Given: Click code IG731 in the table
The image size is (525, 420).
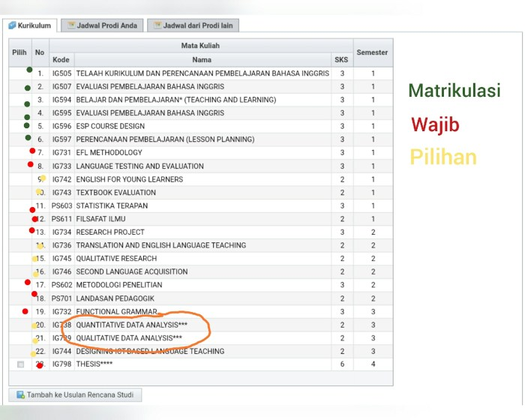Looking at the screenshot, I should point(61,153).
